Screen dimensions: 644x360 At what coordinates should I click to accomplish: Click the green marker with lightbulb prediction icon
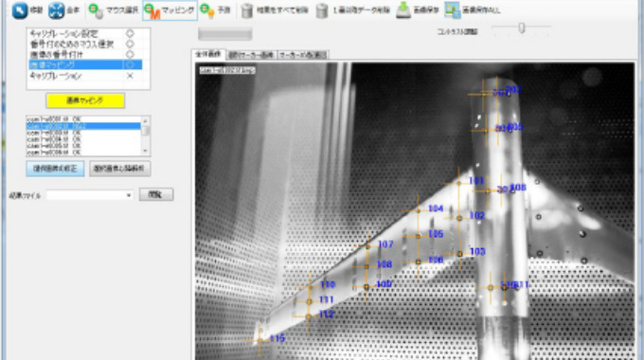pyautogui.click(x=207, y=10)
